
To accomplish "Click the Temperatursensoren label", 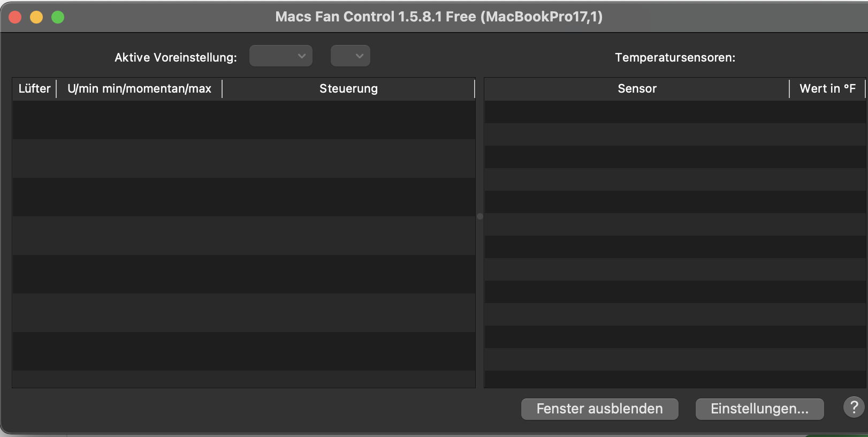I will (x=675, y=58).
